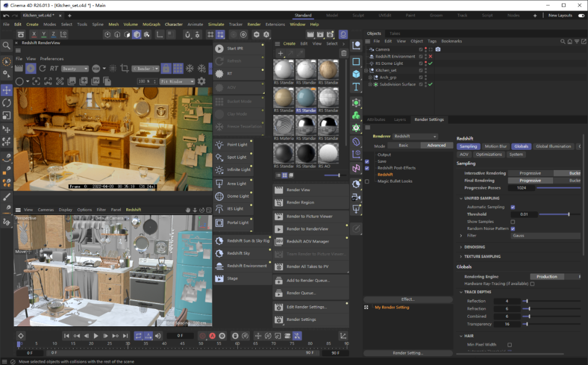The image size is (588, 365).
Task: Select the blue RS Standard material thumbnail
Action: click(x=306, y=98)
